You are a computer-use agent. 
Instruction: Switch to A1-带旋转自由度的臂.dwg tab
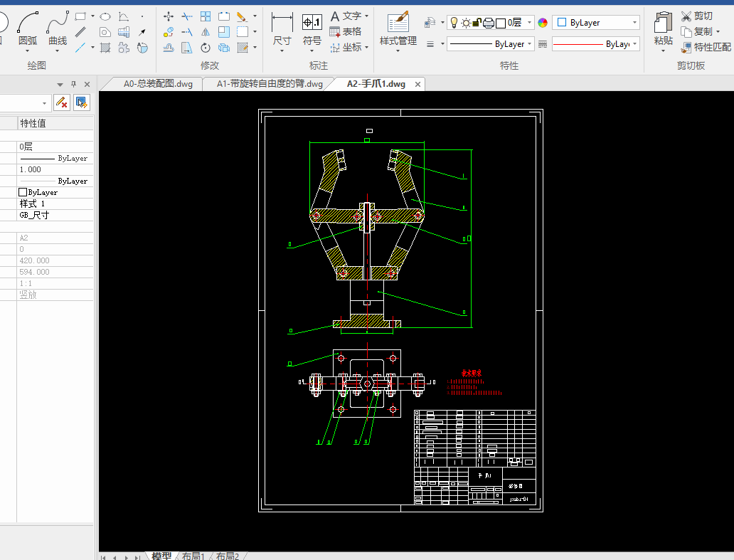click(x=270, y=84)
